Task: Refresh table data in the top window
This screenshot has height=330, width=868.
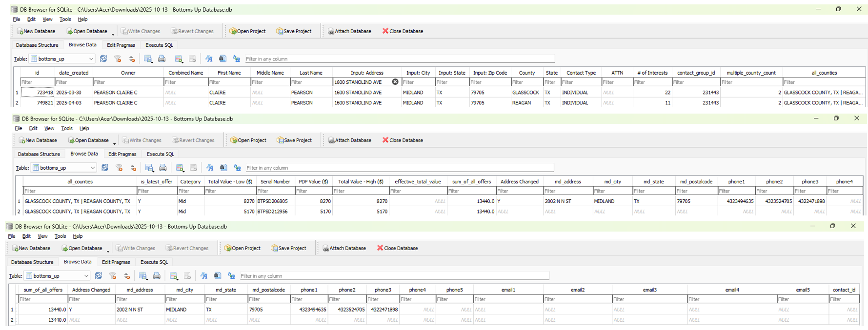Action: pos(103,58)
